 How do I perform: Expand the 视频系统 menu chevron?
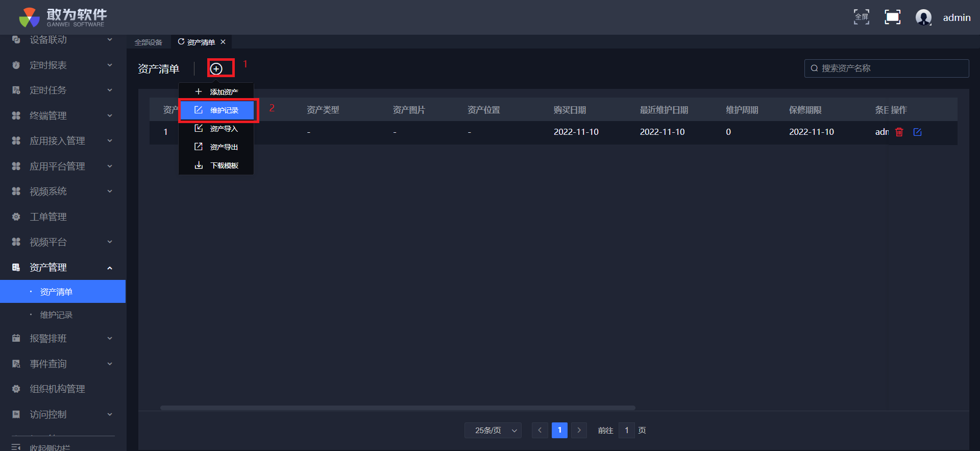(x=110, y=191)
